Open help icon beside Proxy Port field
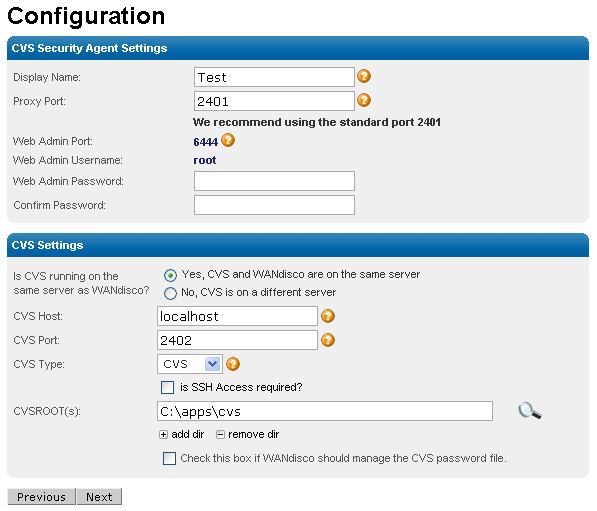Image resolution: width=597 pixels, height=511 pixels. (364, 100)
